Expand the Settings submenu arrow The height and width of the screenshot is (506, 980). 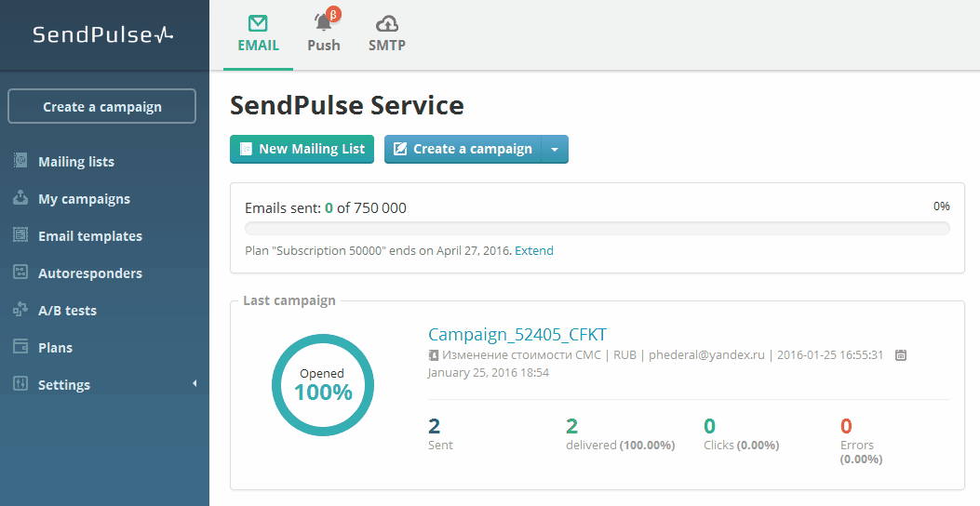[x=195, y=383]
